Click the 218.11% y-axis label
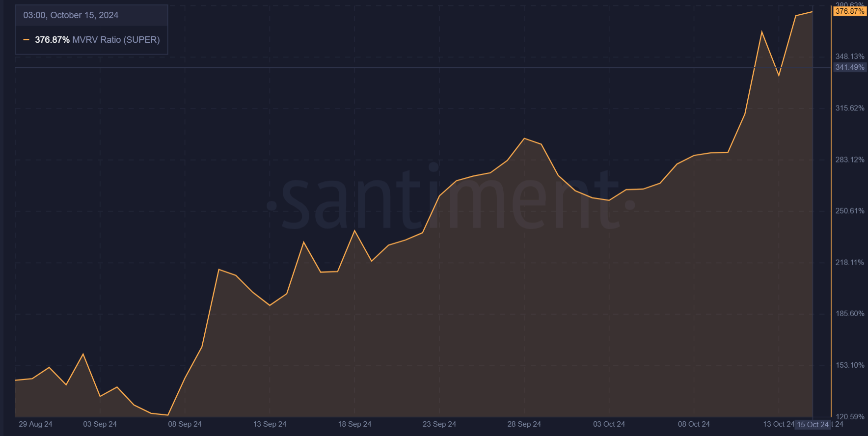868x436 pixels. pos(849,263)
